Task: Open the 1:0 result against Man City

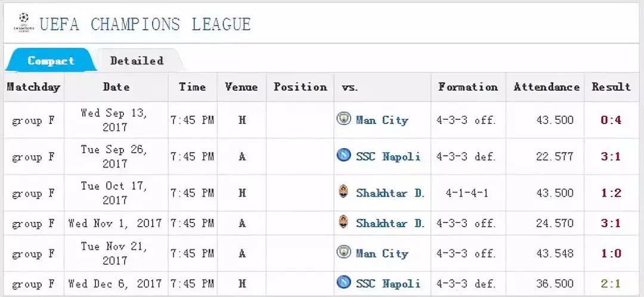Action: pyautogui.click(x=611, y=253)
